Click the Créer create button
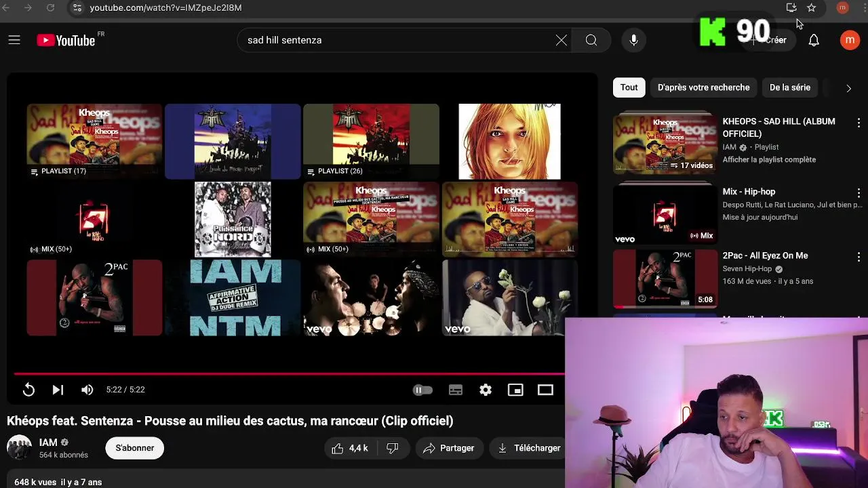868x488 pixels. (x=769, y=40)
